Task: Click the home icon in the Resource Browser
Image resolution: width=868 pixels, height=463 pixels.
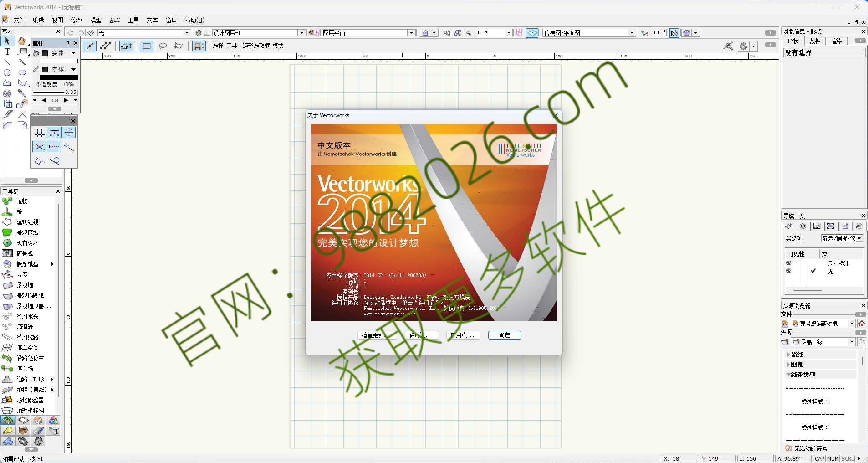Action: coord(862,324)
